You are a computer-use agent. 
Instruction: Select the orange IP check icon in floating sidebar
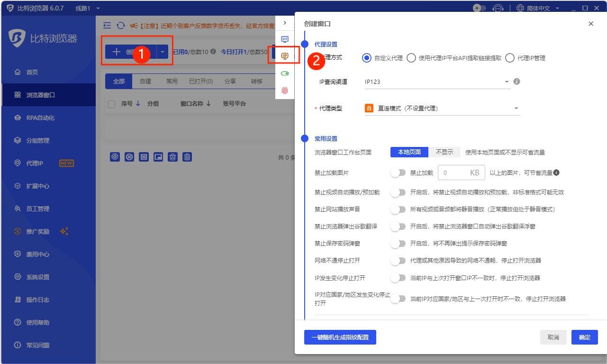pyautogui.click(x=284, y=55)
